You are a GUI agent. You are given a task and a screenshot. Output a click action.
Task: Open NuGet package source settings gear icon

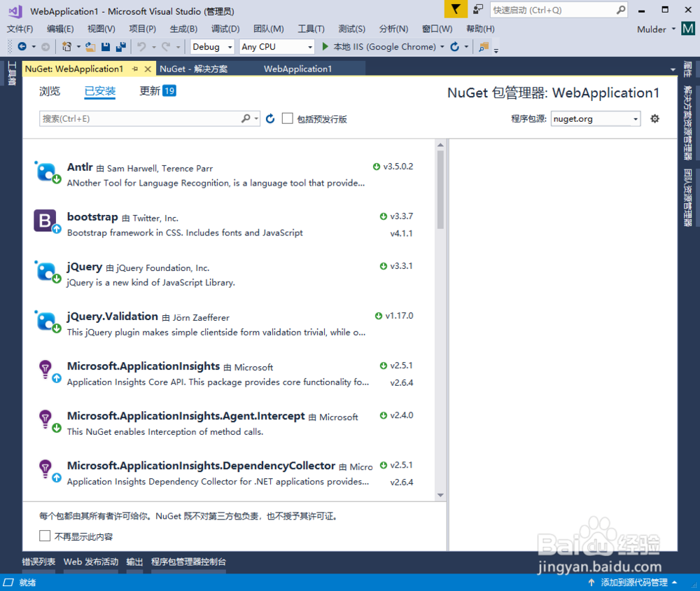tap(654, 118)
